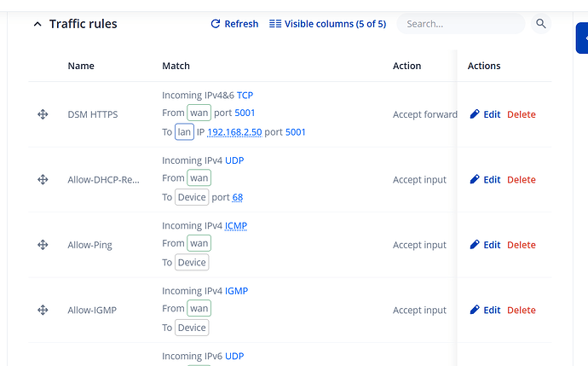Edit the DSM HTTPS rule
The image size is (588, 366).
[x=485, y=114]
